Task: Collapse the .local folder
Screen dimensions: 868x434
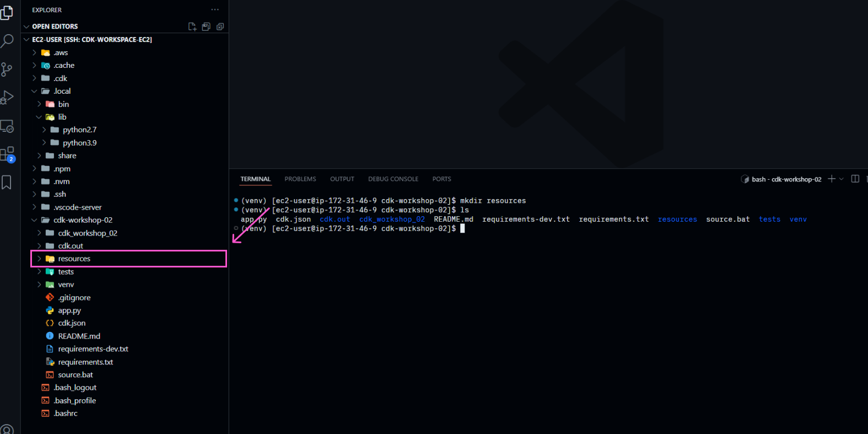Action: [x=35, y=91]
